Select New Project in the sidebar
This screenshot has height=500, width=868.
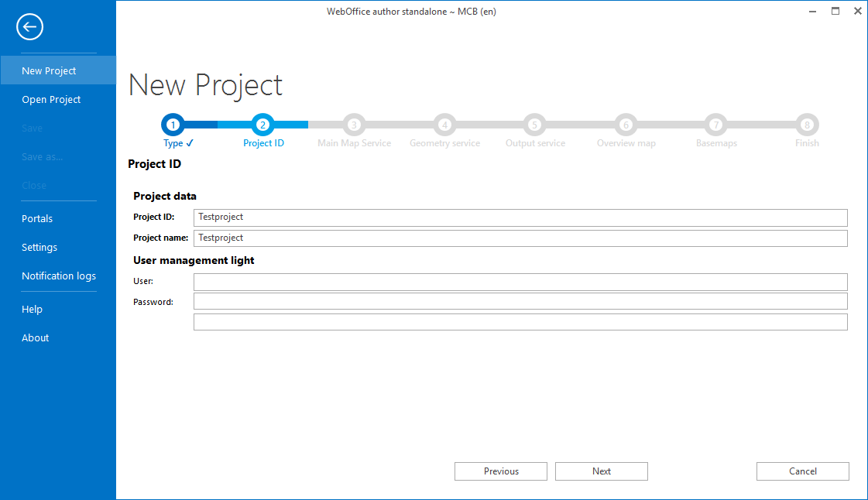click(x=49, y=70)
